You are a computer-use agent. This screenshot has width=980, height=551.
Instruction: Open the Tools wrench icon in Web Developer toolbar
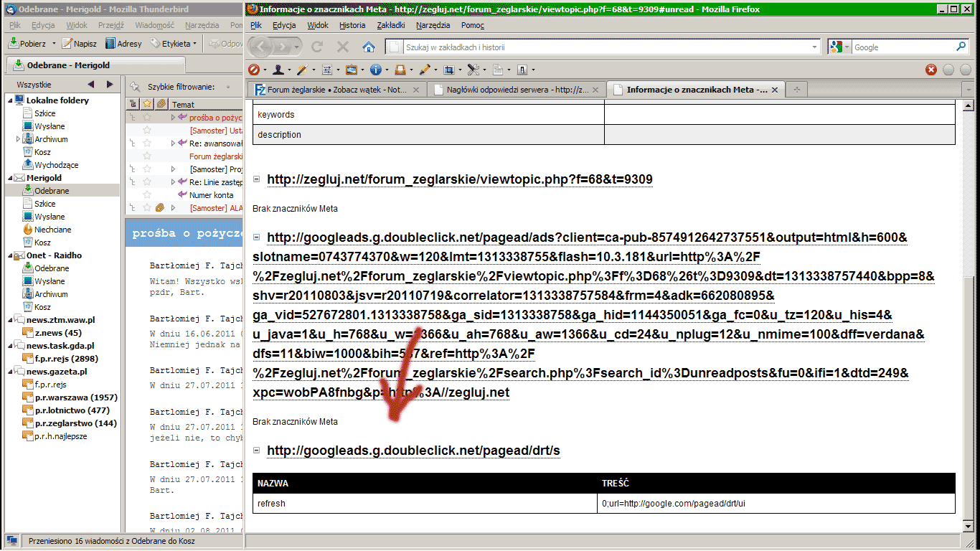coord(473,70)
